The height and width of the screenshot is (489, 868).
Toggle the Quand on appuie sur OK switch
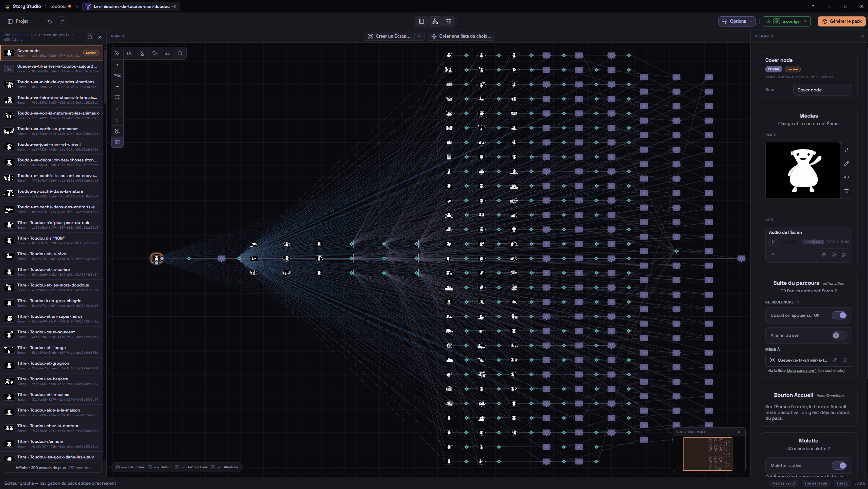tap(839, 315)
